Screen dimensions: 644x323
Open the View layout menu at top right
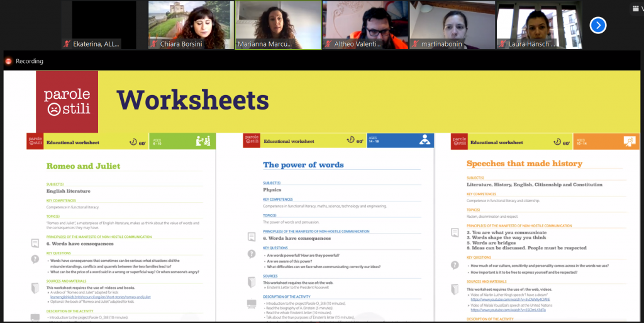click(x=635, y=8)
